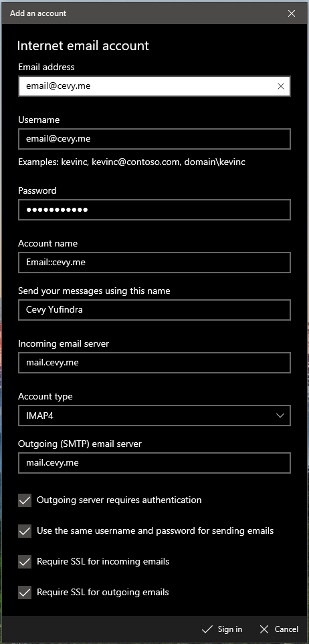Close the Add an account dialog
The width and height of the screenshot is (309, 644).
tap(292, 13)
